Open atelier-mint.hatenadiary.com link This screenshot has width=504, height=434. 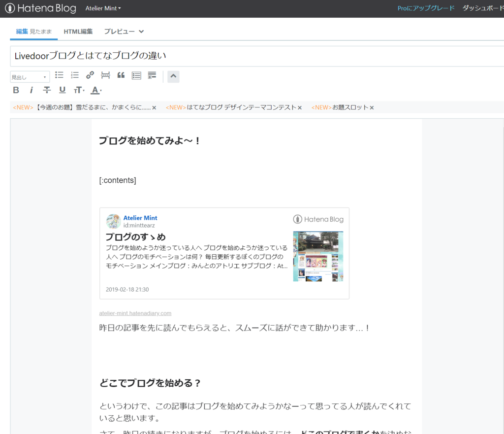click(x=135, y=313)
